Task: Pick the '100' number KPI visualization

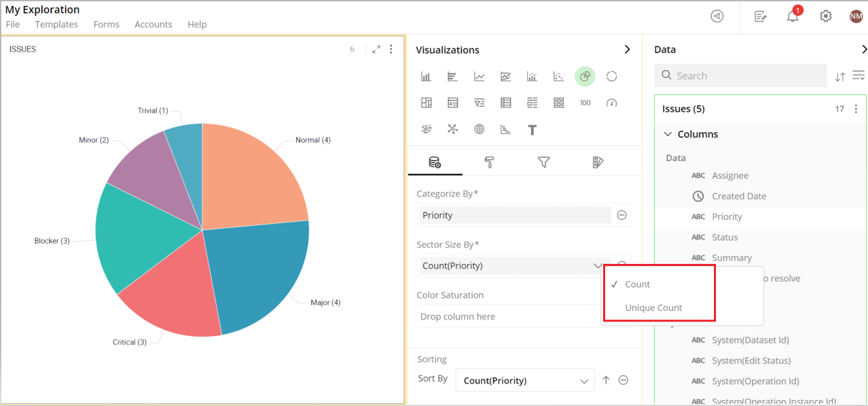Action: click(x=585, y=103)
